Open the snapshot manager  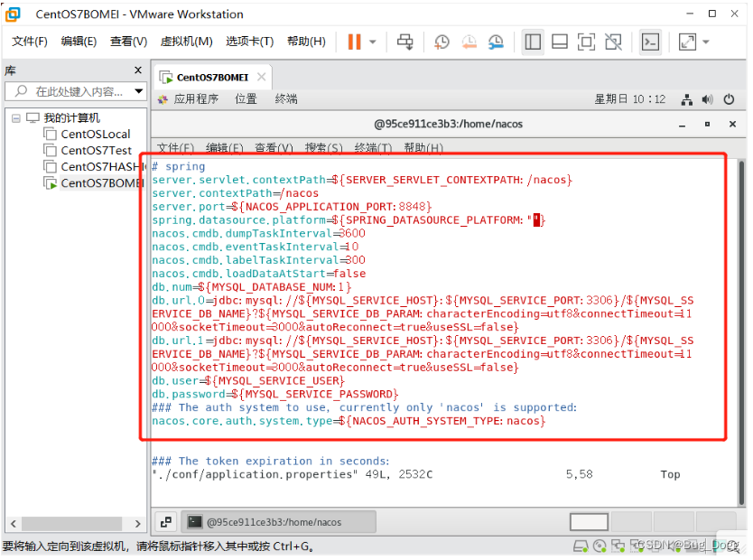click(x=496, y=42)
